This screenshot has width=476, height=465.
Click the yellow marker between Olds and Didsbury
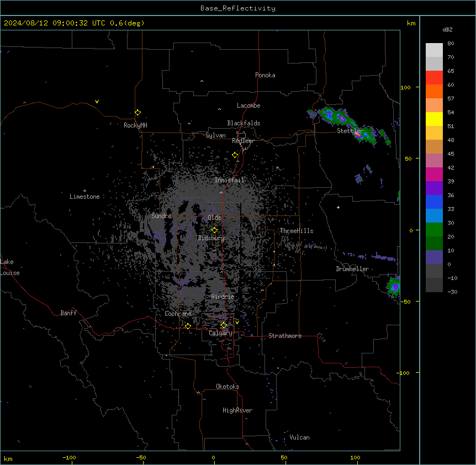tap(215, 230)
